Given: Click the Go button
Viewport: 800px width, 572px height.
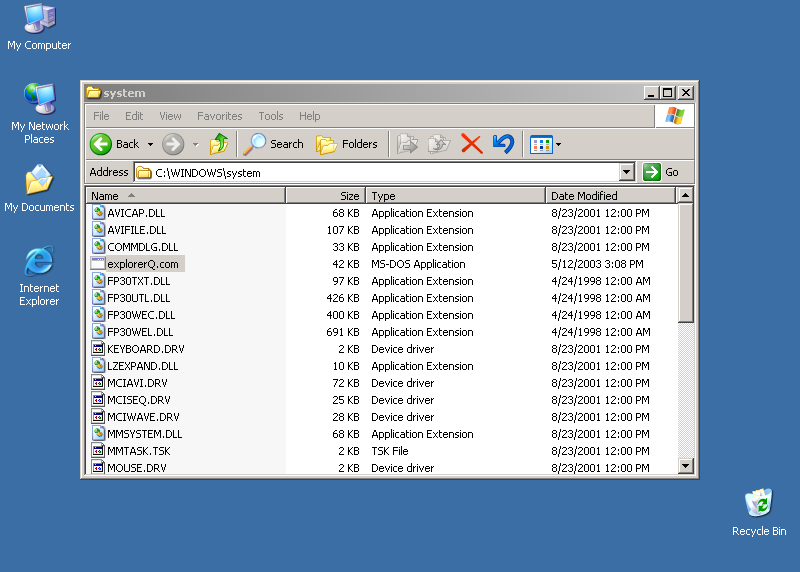Looking at the screenshot, I should (661, 172).
